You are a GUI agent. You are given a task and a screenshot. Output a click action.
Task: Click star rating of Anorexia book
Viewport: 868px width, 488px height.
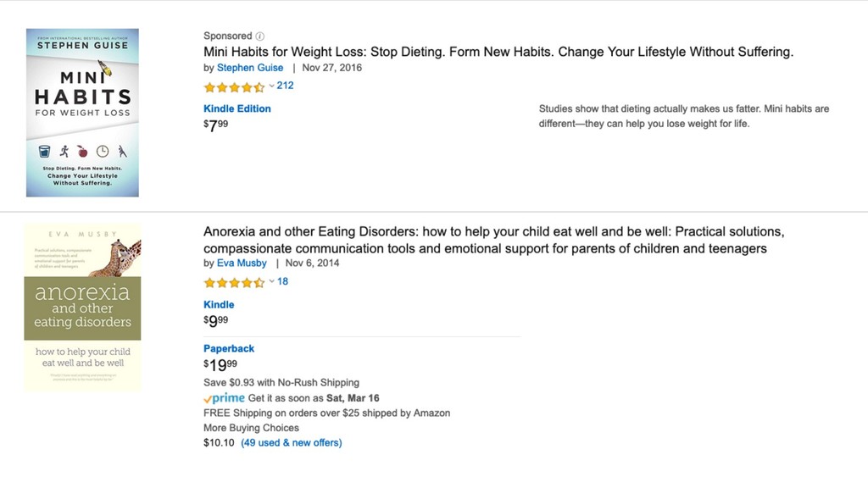(234, 283)
